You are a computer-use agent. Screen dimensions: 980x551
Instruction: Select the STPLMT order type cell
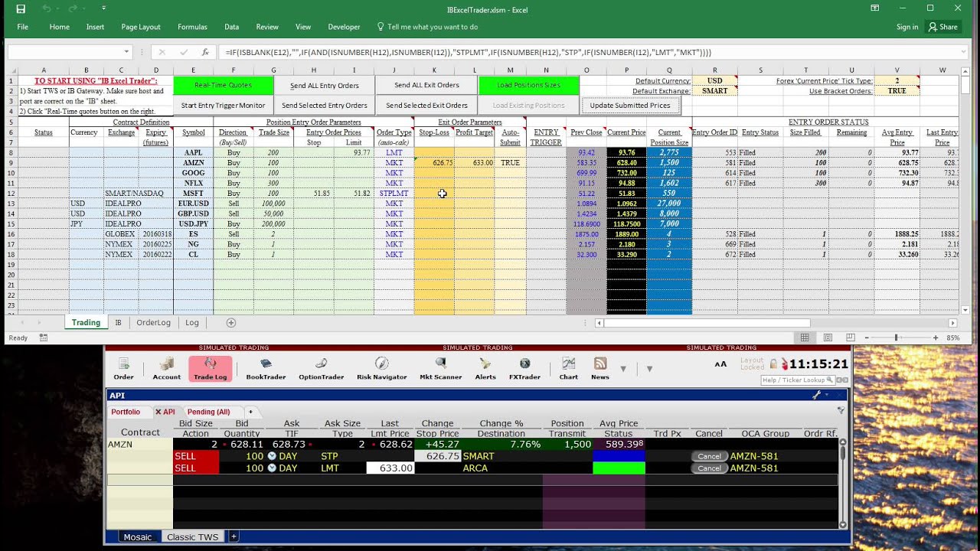click(x=394, y=194)
